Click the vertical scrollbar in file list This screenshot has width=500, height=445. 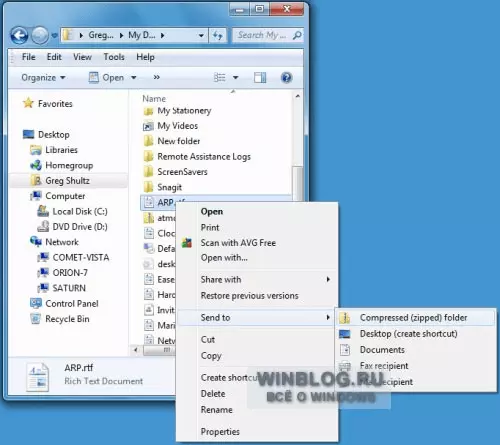298,182
